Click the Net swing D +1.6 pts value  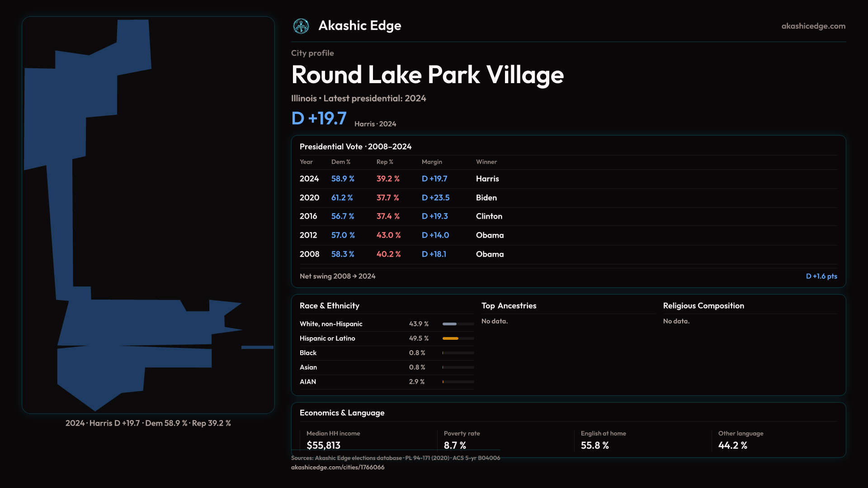click(821, 276)
